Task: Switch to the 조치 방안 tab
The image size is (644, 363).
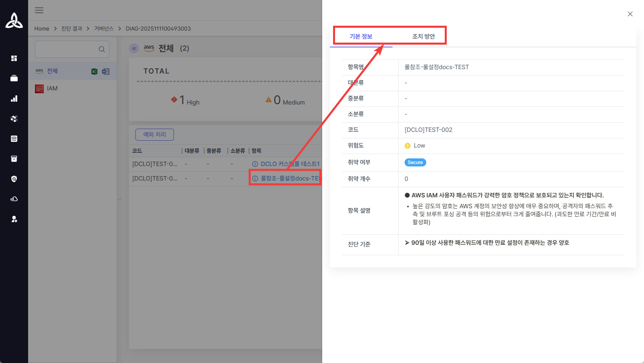Action: (425, 36)
